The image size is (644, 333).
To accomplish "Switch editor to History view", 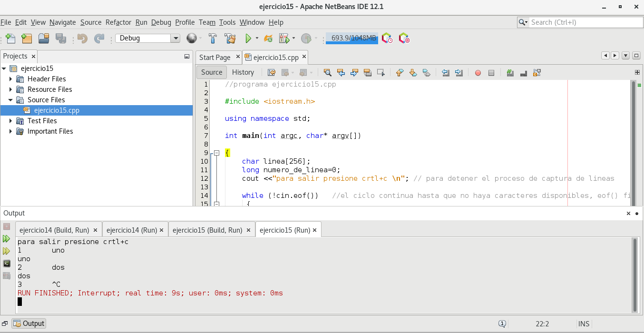I will (x=243, y=72).
